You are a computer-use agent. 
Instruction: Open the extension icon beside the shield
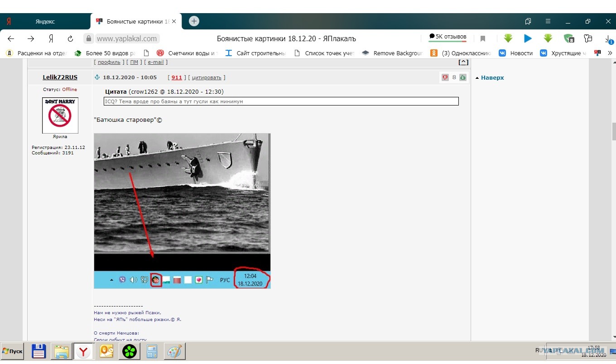588,38
